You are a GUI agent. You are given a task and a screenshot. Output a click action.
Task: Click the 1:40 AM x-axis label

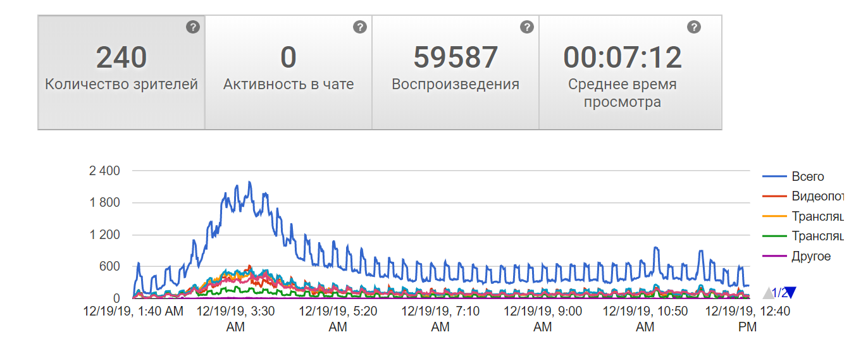(x=133, y=311)
